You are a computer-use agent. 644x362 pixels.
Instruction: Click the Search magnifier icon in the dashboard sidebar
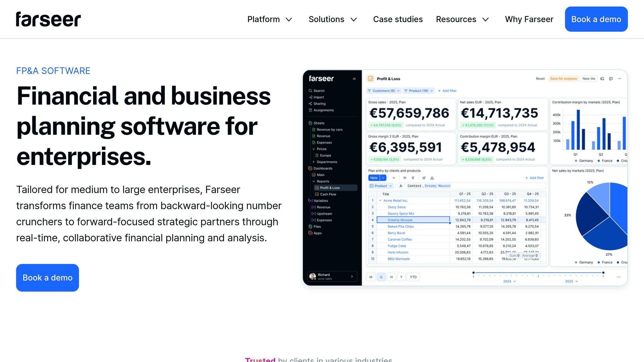[x=310, y=90]
